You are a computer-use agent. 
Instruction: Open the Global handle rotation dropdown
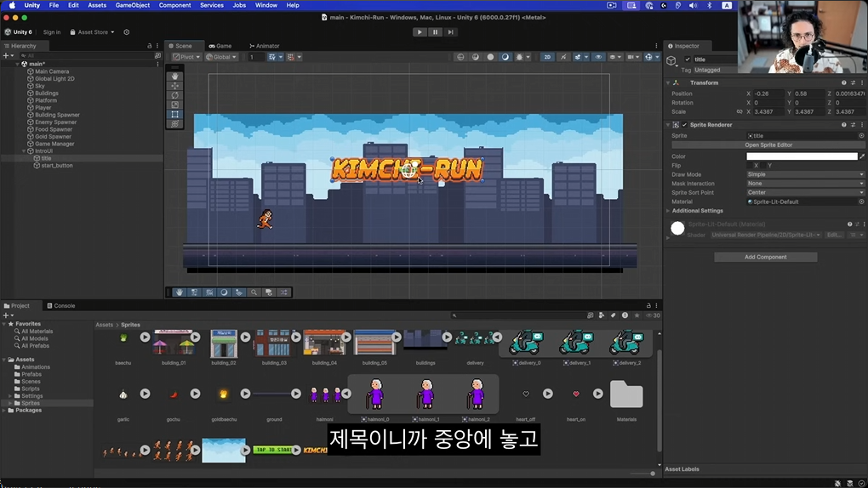point(221,57)
